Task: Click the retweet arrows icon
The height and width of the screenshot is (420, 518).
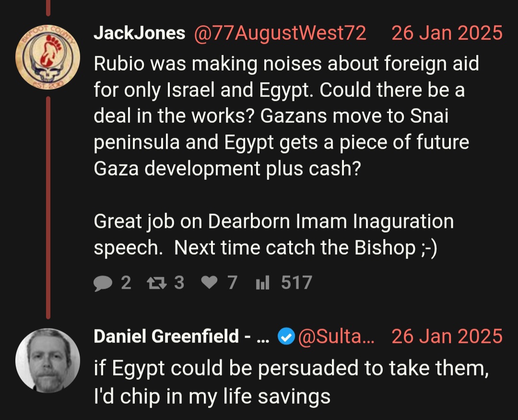Action: (x=156, y=283)
